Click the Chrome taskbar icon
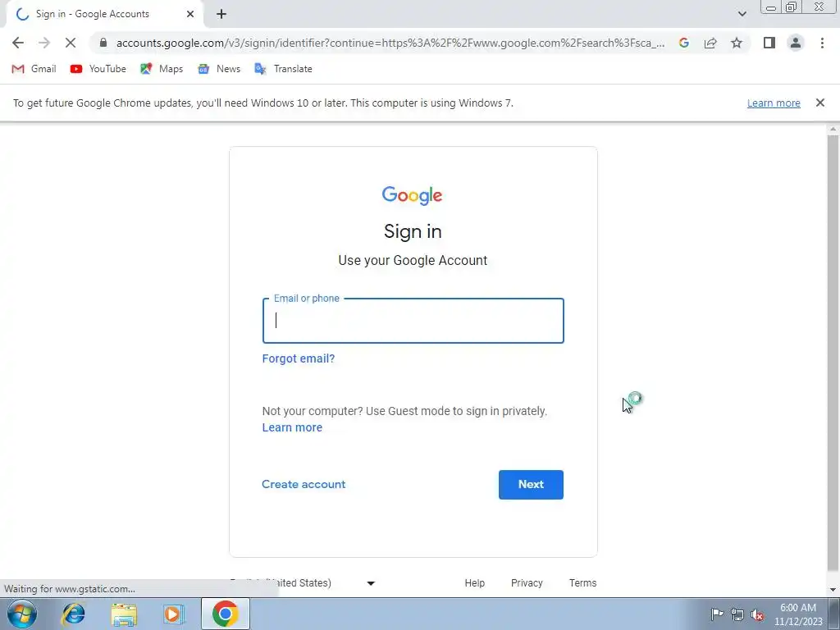The image size is (840, 630). (x=225, y=614)
